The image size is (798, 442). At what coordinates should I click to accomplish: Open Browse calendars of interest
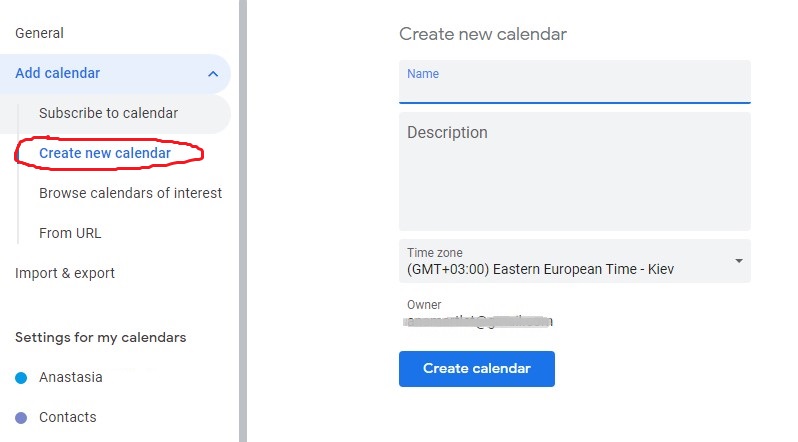pos(130,193)
